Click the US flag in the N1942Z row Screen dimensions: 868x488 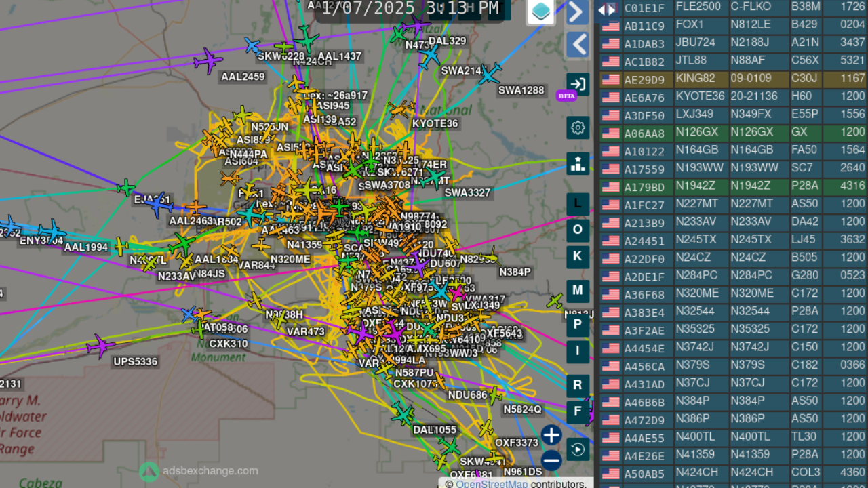point(610,187)
